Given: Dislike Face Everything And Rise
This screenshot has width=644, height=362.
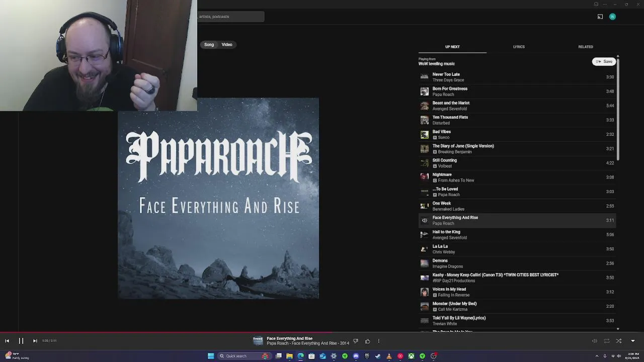Looking at the screenshot, I should click(356, 341).
